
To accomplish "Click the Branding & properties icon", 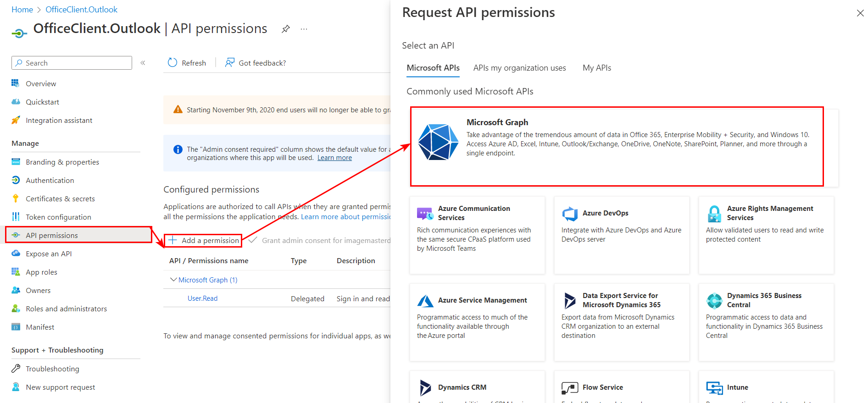I will point(16,162).
